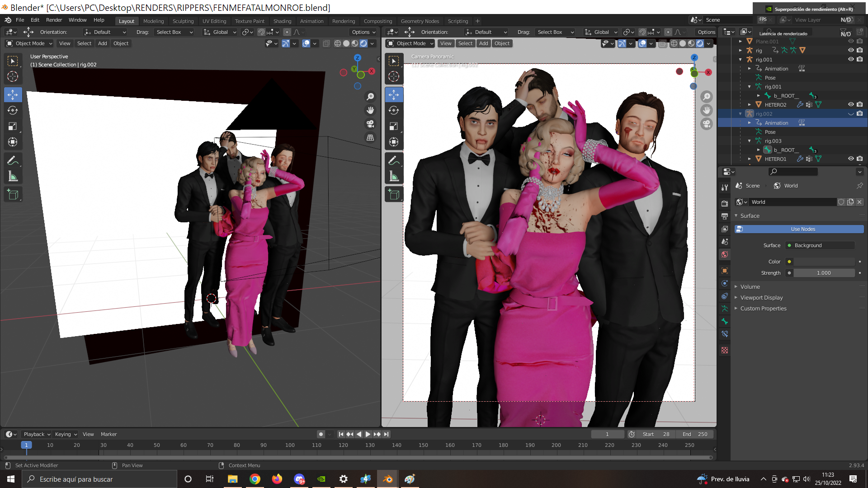The width and height of the screenshot is (868, 488).
Task: Click the Cursor tool in right viewport
Action: click(394, 77)
